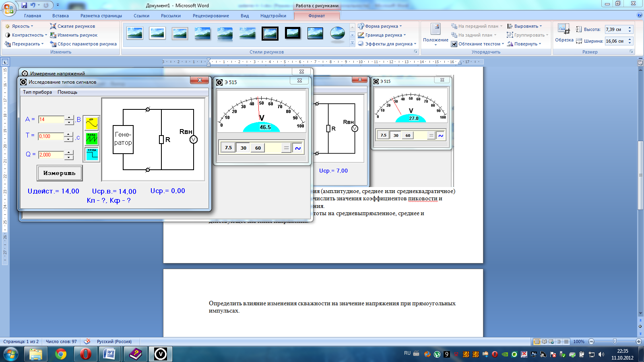Viewport: 644px width, 362px height.
Task: Undo the last action in Word
Action: pyautogui.click(x=33, y=5)
